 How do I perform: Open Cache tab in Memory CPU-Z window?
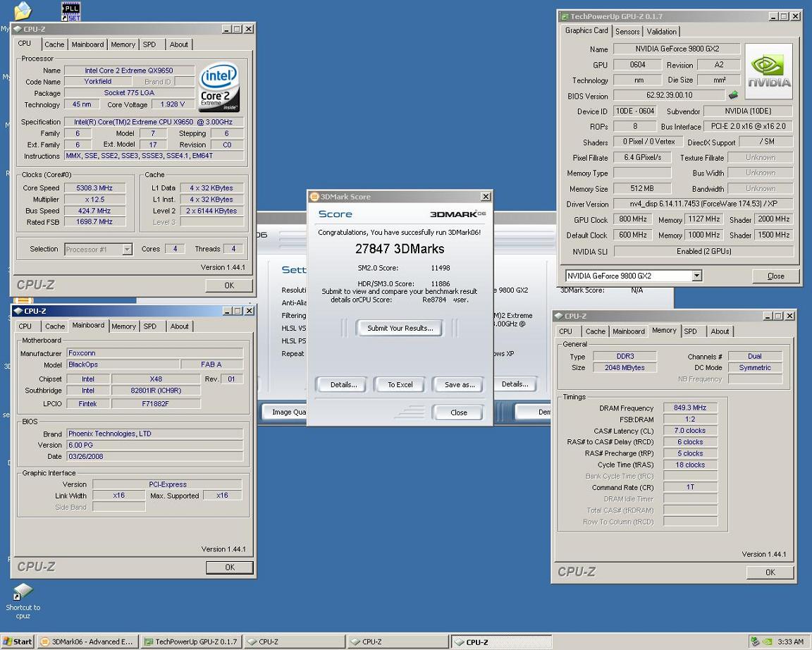click(595, 331)
